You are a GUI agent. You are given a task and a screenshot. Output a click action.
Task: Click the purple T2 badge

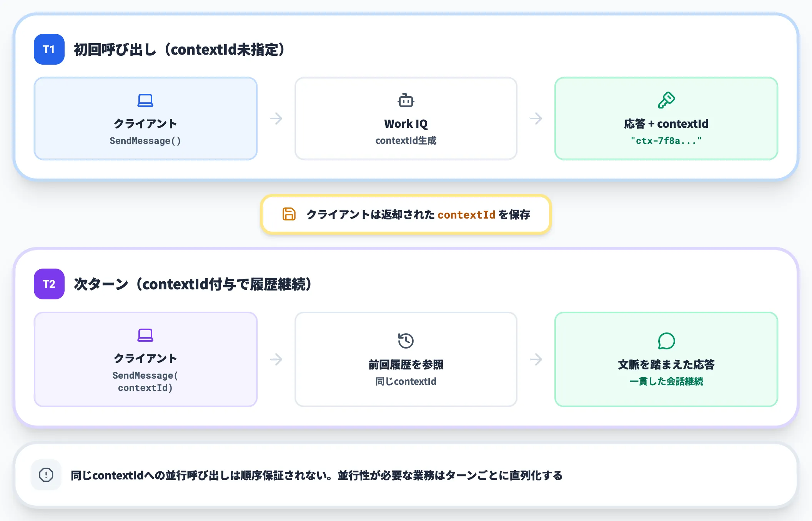coord(49,284)
